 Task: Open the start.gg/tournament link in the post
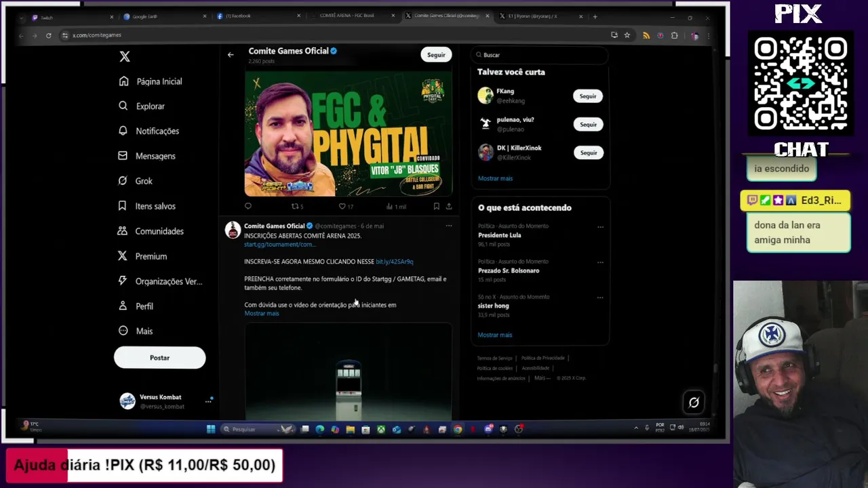pos(279,245)
